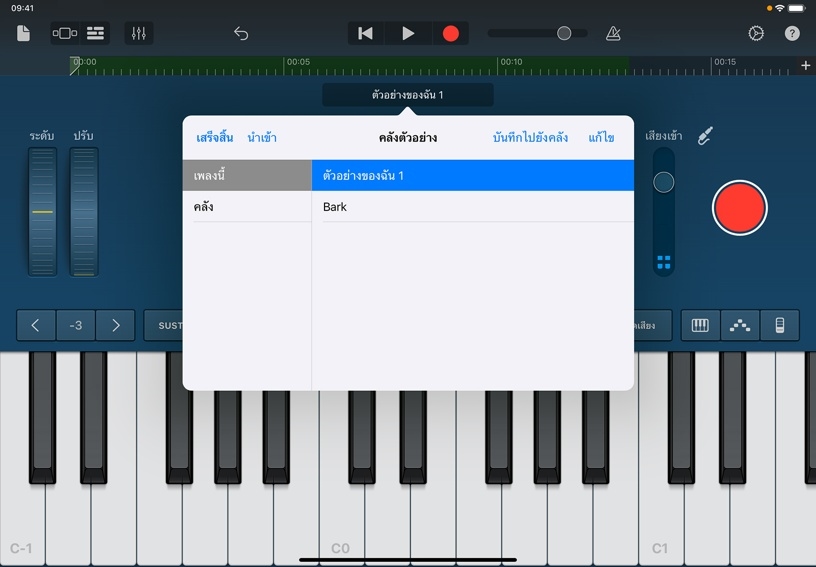Open the help question mark icon
Viewport: 816px width, 567px height.
point(792,33)
